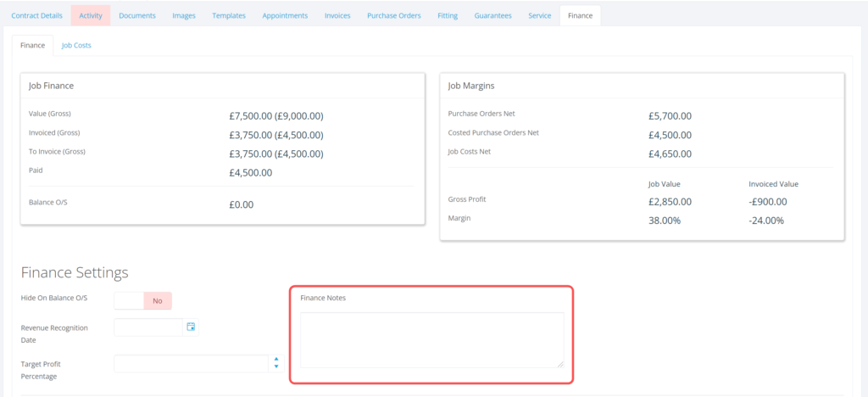Decrease the Target Profit Percentage value

click(x=275, y=367)
